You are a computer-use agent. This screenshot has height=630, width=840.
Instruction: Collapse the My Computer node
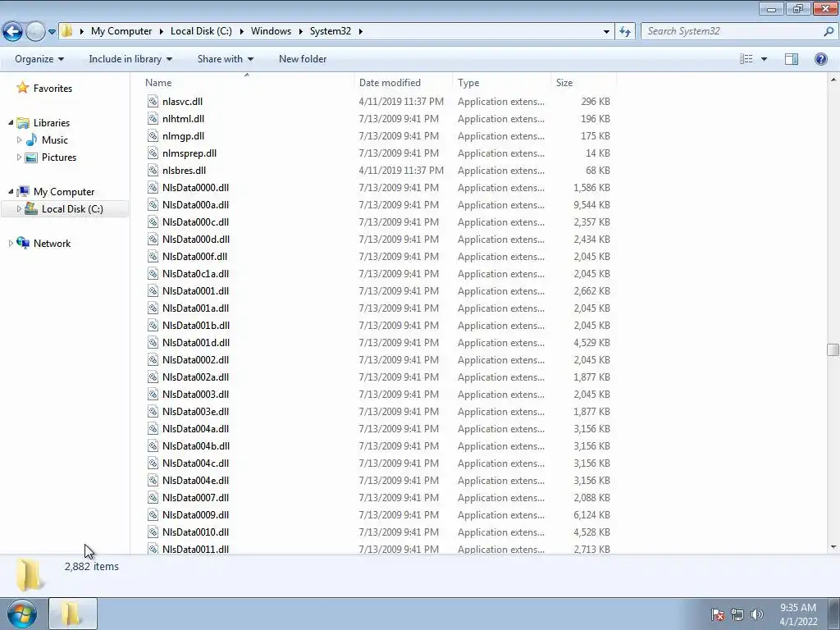pyautogui.click(x=11, y=191)
